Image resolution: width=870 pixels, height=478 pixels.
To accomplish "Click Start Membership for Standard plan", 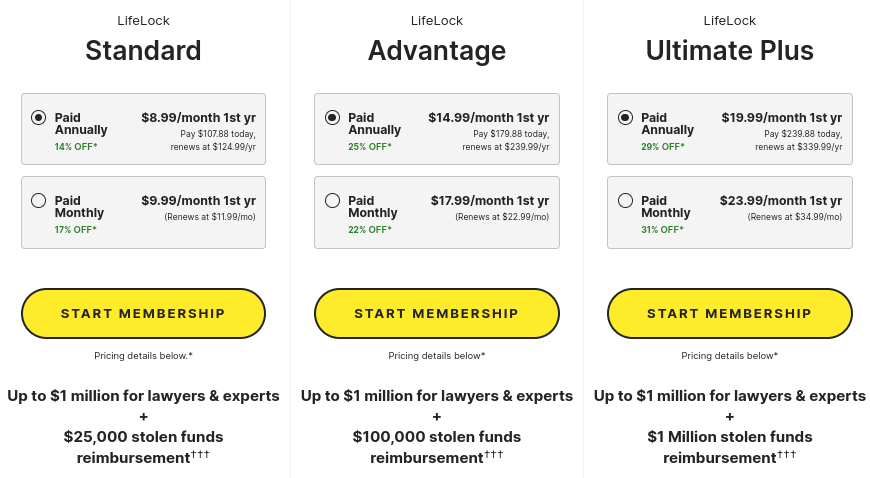I will point(143,314).
